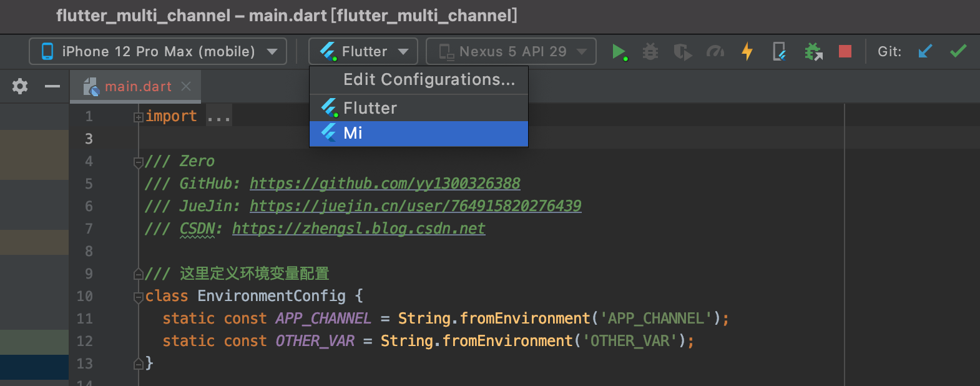The width and height of the screenshot is (980, 386).
Task: Attach debugger to Android process
Action: pos(813,51)
